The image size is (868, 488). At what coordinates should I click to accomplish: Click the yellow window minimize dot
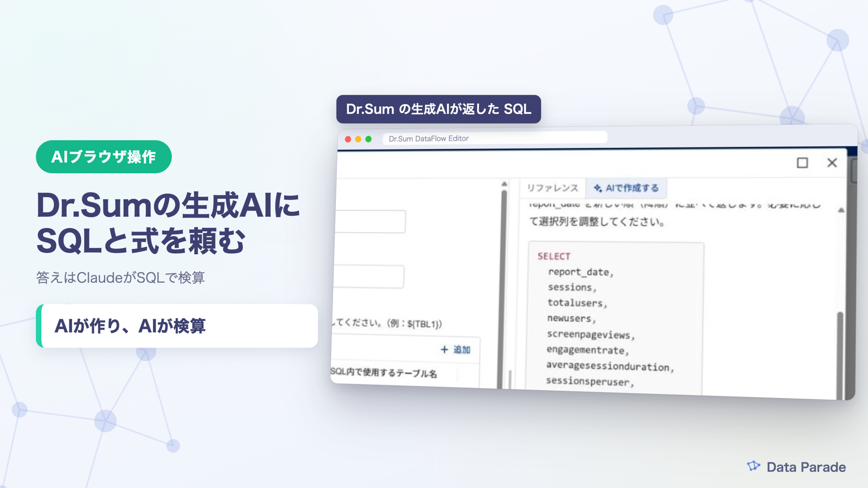(x=358, y=139)
